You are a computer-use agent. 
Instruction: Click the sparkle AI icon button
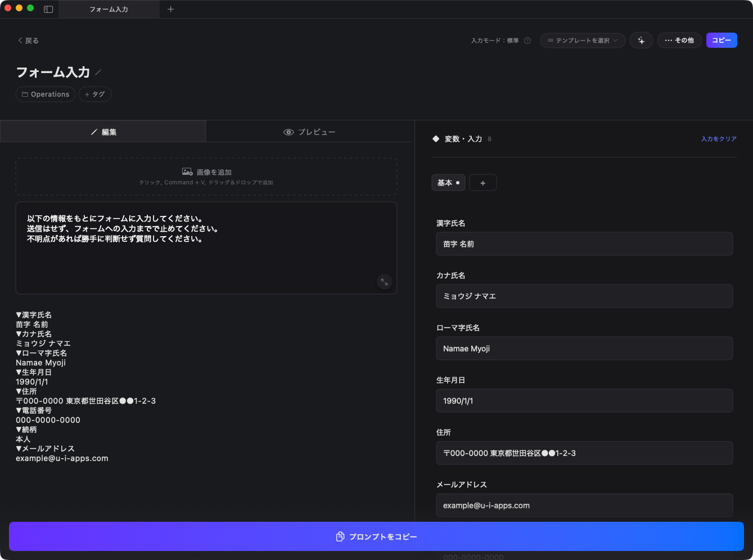641,40
